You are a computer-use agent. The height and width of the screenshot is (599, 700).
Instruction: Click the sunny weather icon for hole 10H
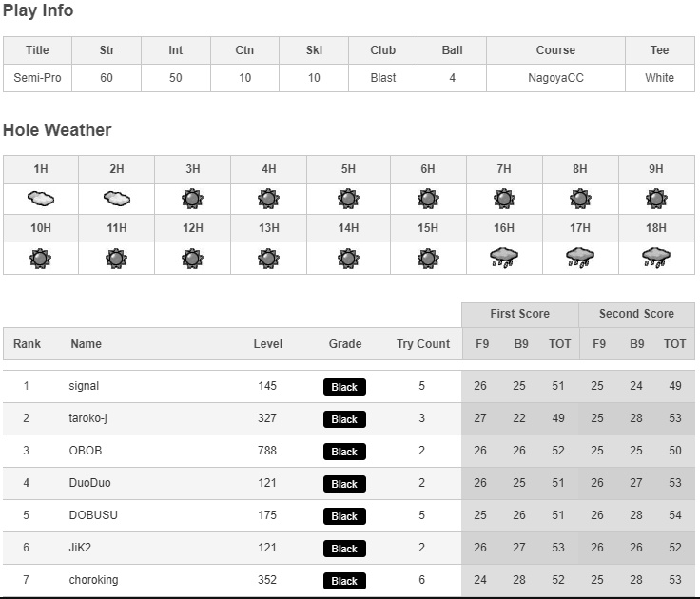coord(41,258)
